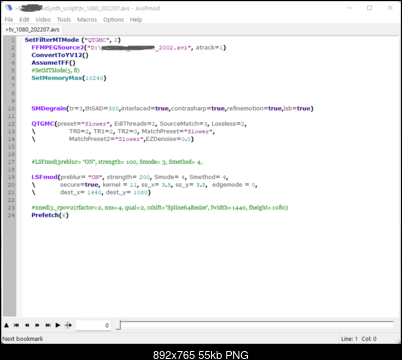Click the commented #LSFmod line 17

point(117,162)
